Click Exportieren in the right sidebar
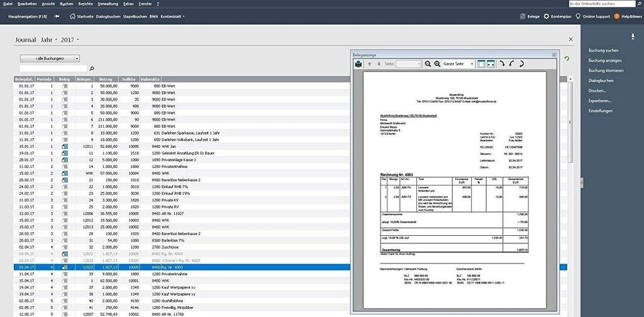Viewport: 644px width, 317px height. (x=601, y=101)
